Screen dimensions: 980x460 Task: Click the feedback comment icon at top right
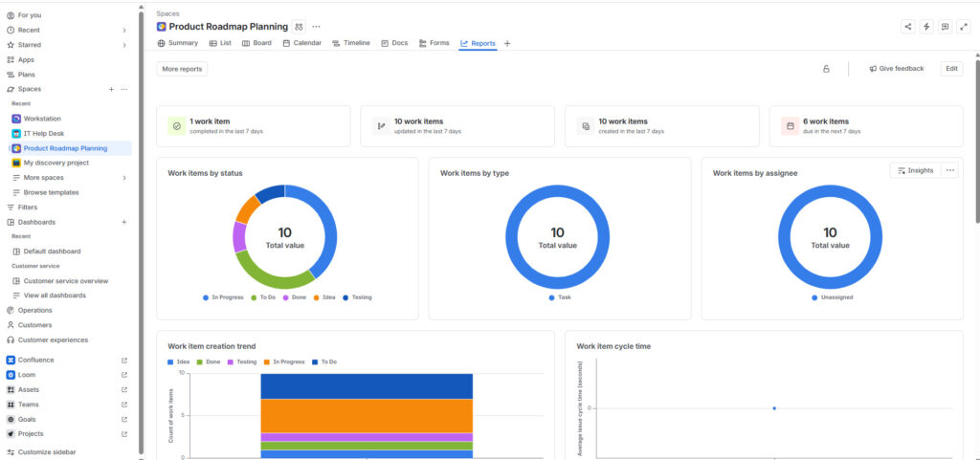pyautogui.click(x=945, y=27)
